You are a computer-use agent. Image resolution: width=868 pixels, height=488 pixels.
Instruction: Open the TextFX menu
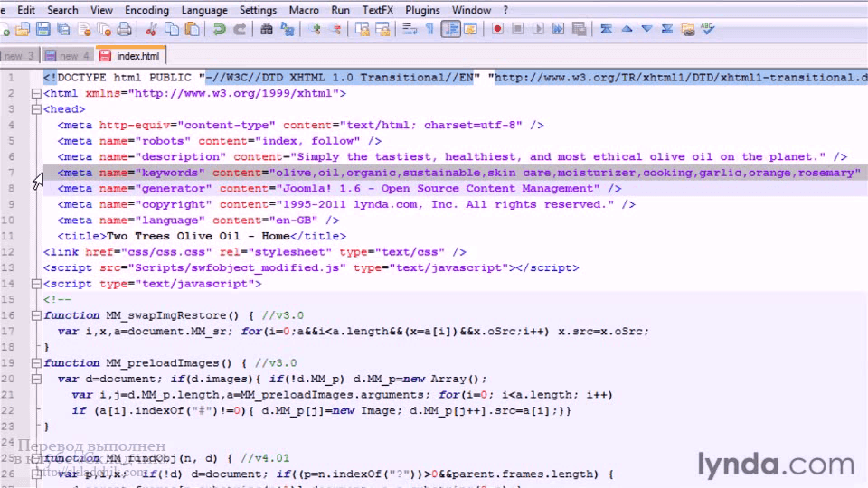378,10
